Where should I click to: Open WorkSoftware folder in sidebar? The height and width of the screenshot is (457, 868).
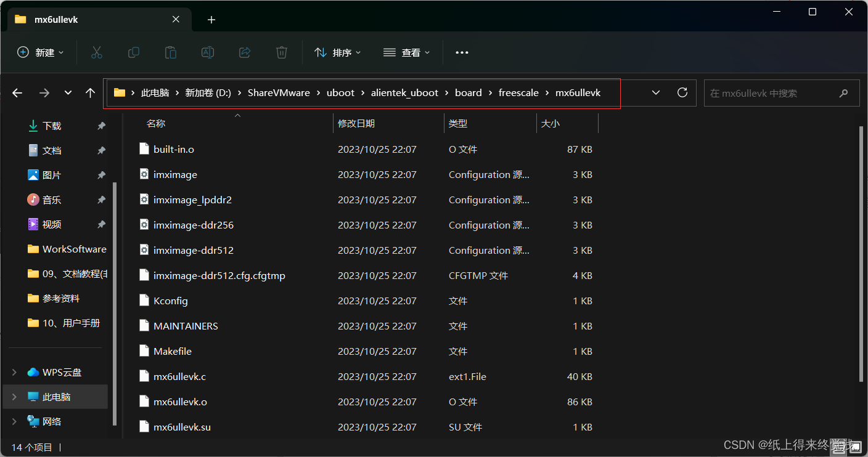[74, 249]
